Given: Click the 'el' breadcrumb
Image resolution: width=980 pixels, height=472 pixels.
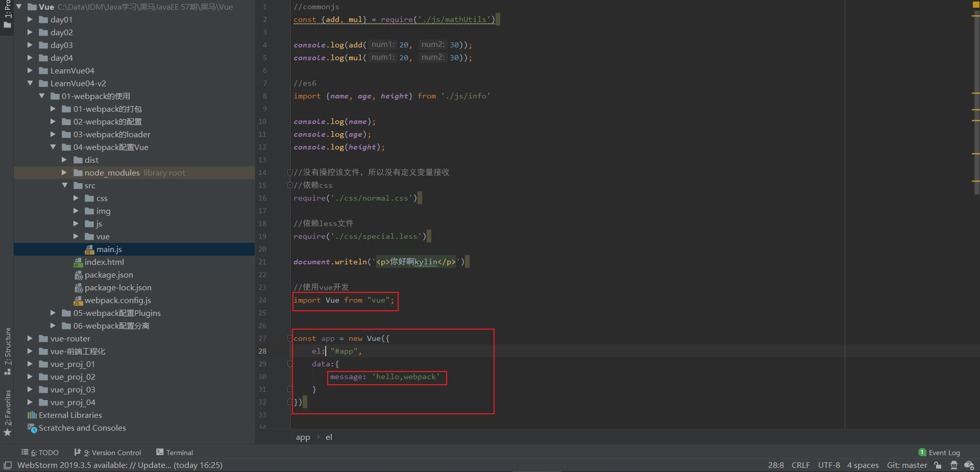Looking at the screenshot, I should tap(329, 437).
